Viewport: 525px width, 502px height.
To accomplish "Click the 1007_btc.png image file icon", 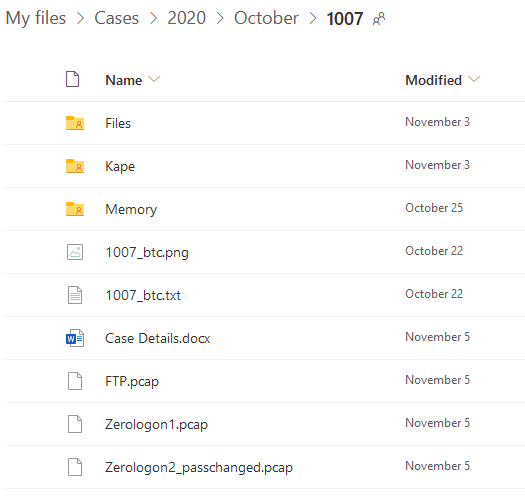I will (x=75, y=252).
